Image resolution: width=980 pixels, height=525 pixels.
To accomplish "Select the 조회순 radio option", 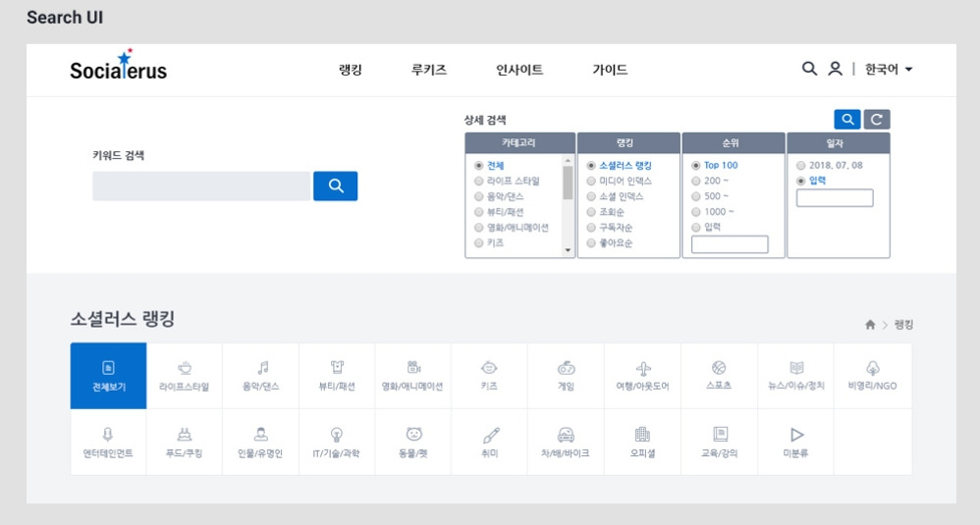I will [591, 212].
